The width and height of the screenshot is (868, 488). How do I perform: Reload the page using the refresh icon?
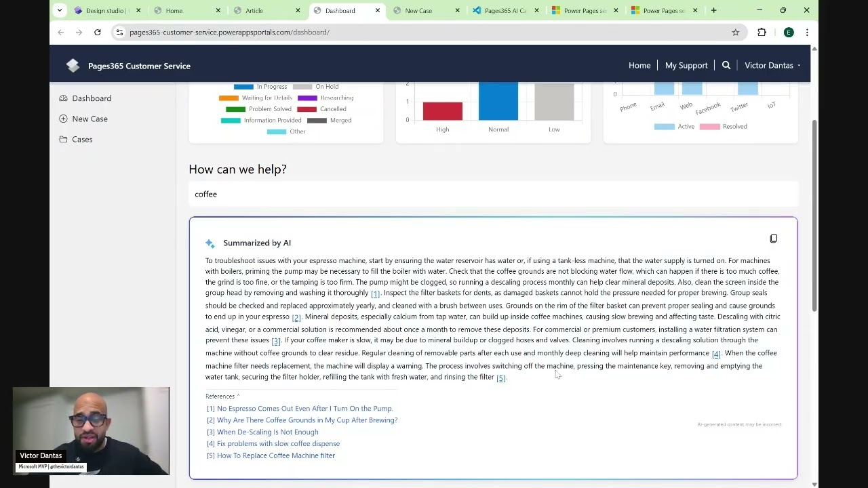pos(98,33)
